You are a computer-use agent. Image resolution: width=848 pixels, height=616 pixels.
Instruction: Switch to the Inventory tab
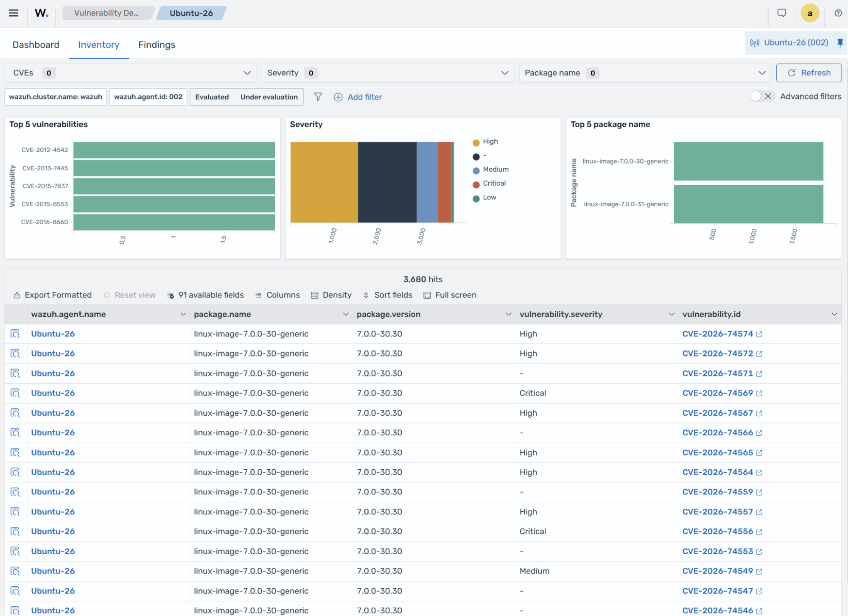[x=99, y=45]
